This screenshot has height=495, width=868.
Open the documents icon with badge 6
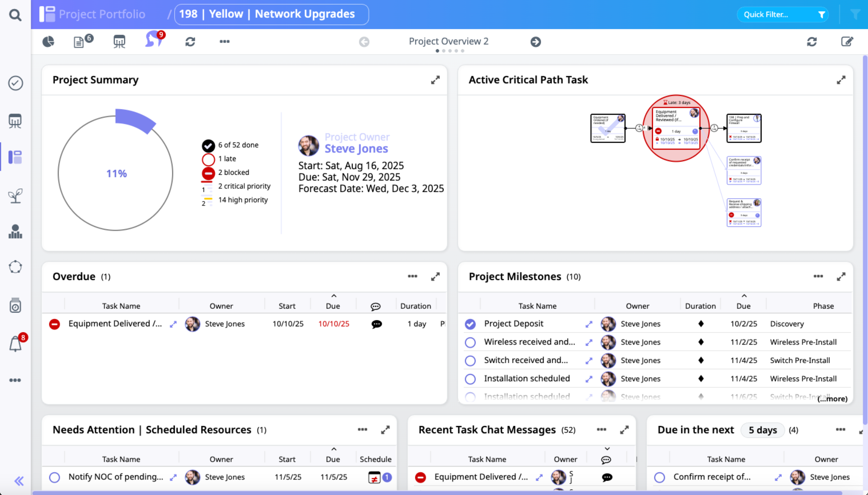(79, 42)
